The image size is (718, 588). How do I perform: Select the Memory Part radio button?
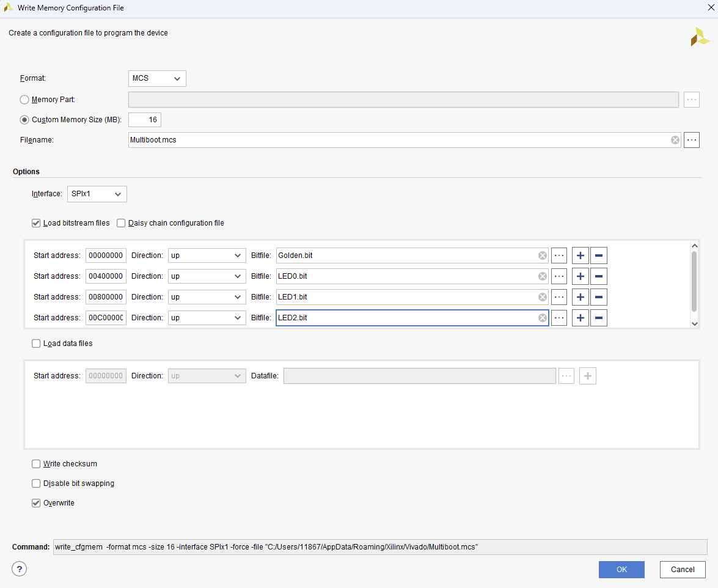pos(25,100)
